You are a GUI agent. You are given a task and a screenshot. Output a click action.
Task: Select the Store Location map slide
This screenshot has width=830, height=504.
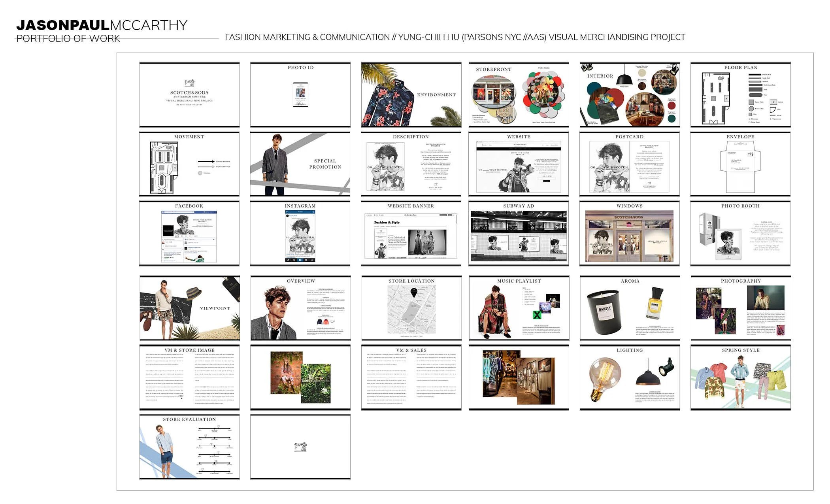pos(411,308)
